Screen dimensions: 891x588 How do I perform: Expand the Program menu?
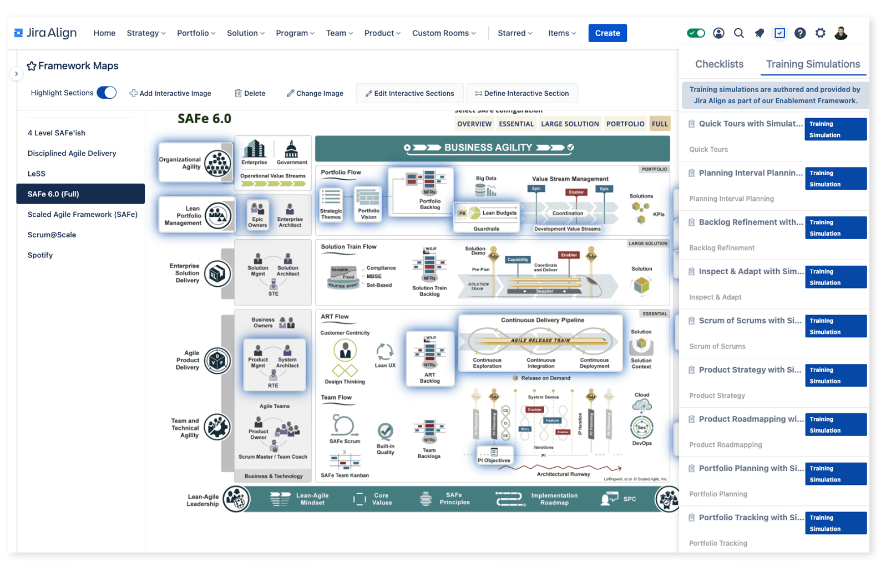pyautogui.click(x=295, y=33)
